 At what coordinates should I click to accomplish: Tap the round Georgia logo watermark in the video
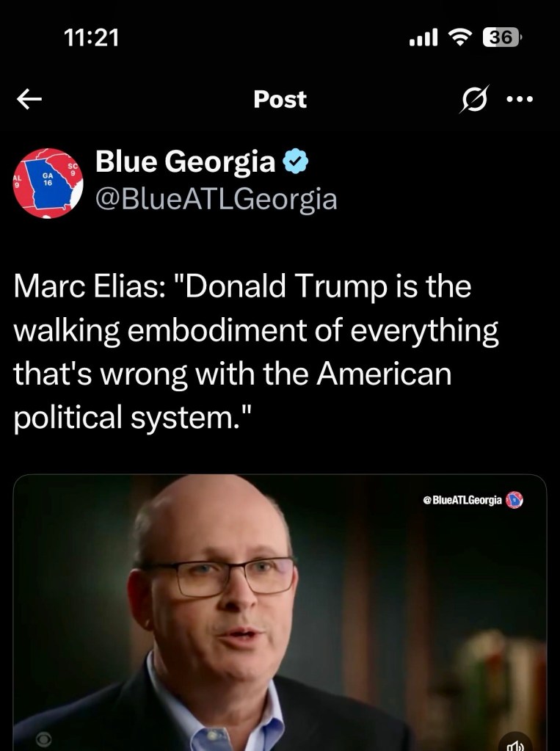click(514, 500)
